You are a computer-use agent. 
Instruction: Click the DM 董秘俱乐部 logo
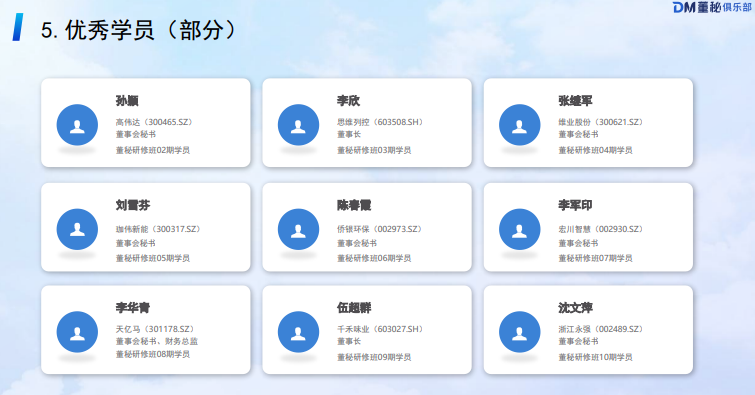(x=712, y=7)
